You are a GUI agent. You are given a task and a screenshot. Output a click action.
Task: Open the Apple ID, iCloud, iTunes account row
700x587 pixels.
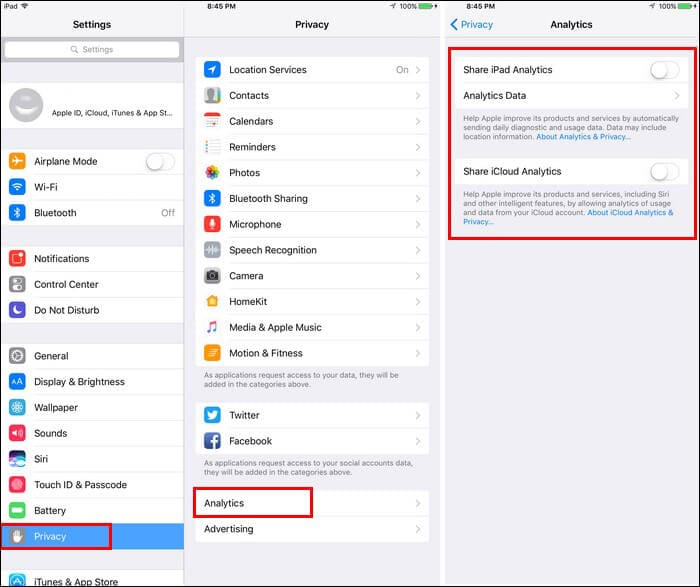(x=92, y=105)
